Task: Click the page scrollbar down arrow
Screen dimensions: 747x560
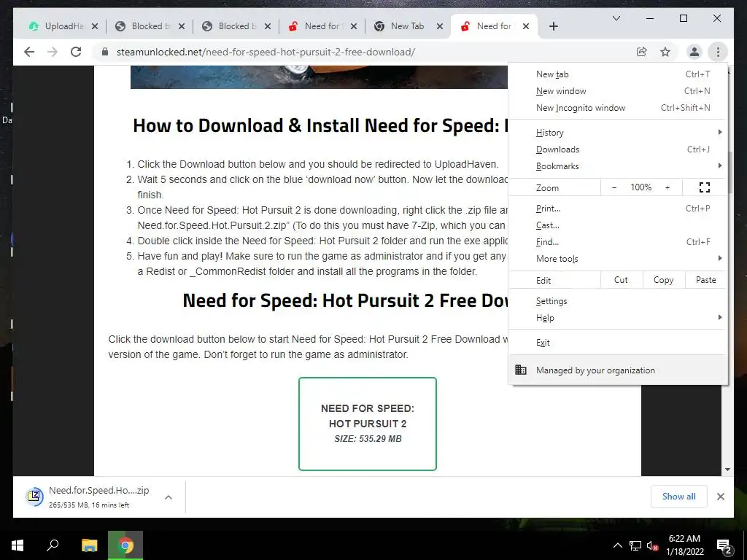Action: coord(727,470)
